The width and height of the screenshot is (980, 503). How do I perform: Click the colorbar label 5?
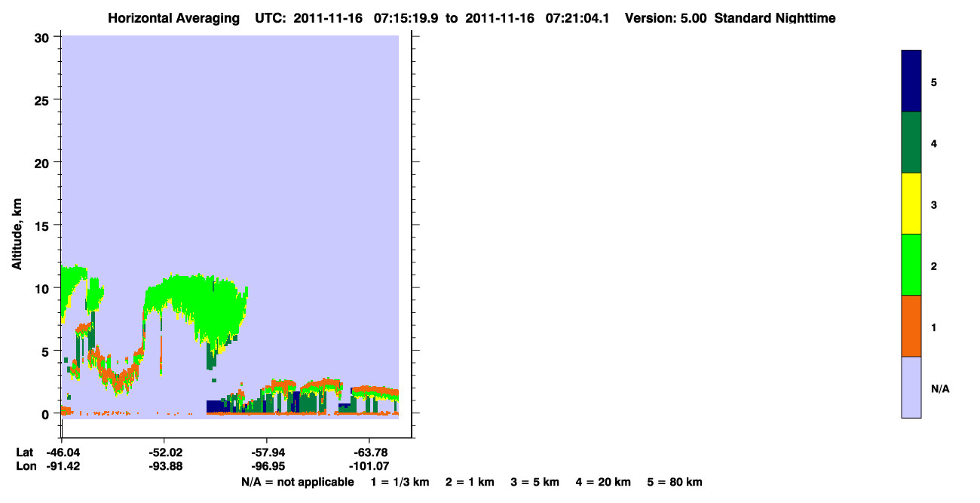tap(934, 81)
